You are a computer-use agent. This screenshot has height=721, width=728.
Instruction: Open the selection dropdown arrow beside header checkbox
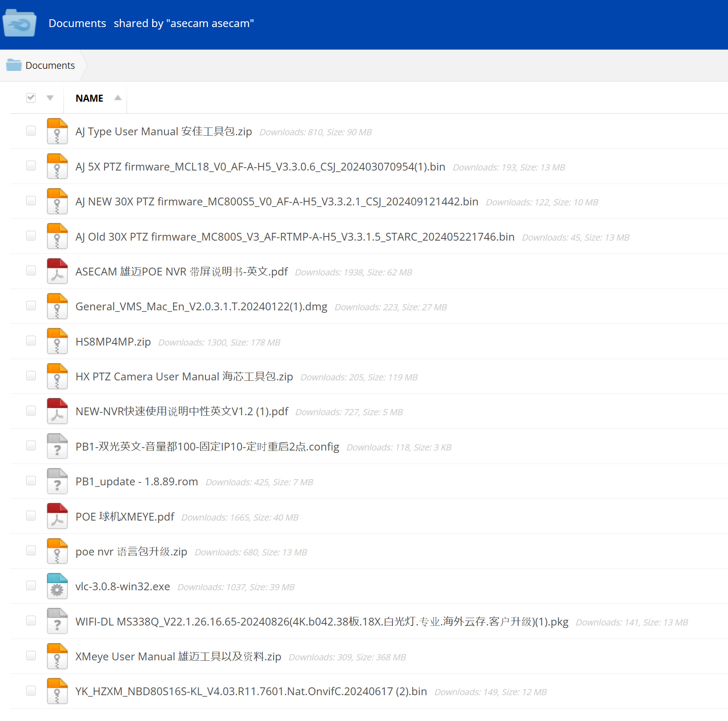click(50, 98)
